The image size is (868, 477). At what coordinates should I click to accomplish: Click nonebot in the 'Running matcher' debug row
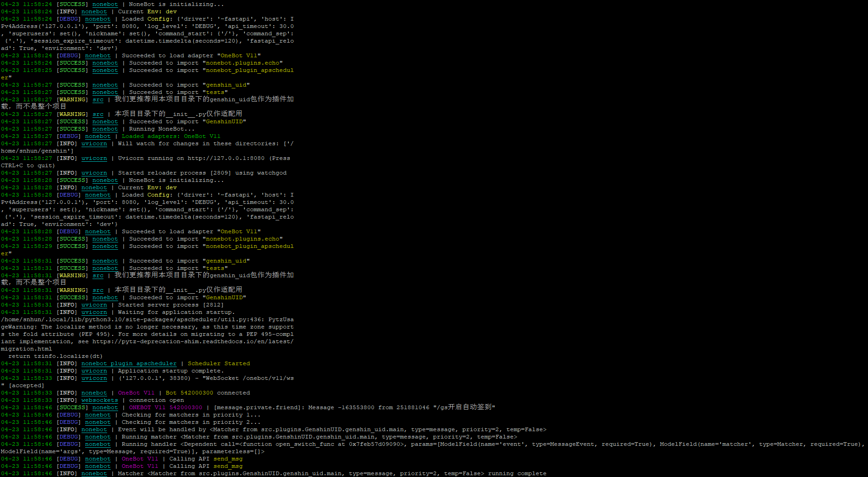pos(98,437)
